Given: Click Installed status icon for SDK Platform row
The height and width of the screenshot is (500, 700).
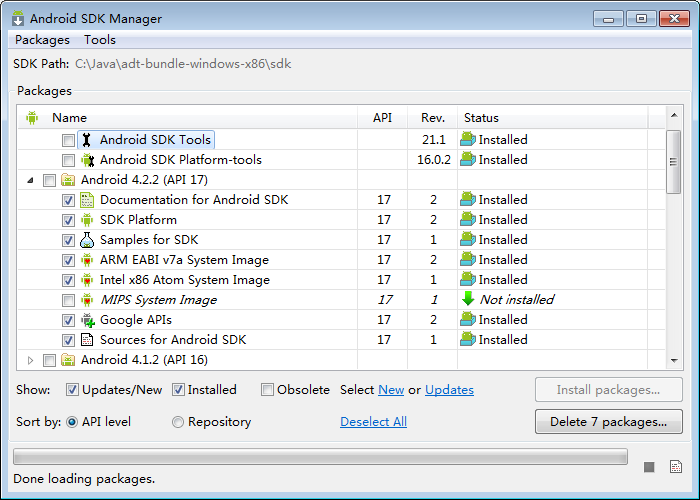Looking at the screenshot, I should [468, 220].
